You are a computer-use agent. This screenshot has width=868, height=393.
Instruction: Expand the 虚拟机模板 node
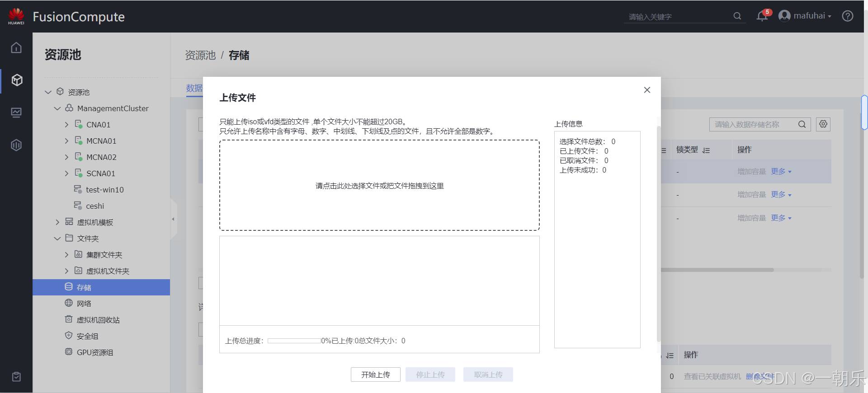(57, 222)
